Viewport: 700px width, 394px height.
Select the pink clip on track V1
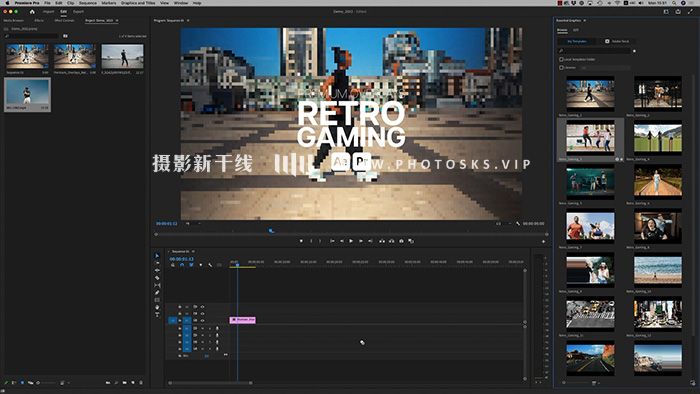(x=242, y=320)
